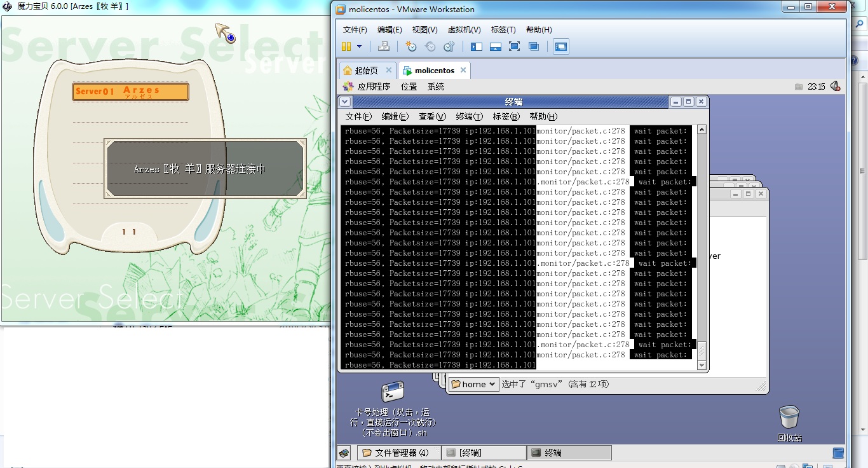The height and width of the screenshot is (468, 868).
Task: Open the GNOME 应用程序 menu
Action: coord(367,86)
